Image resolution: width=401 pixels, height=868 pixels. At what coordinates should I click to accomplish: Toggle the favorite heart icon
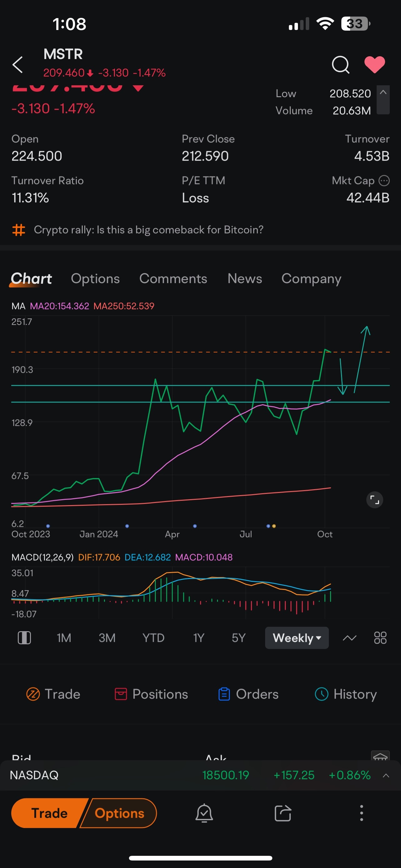tap(374, 64)
